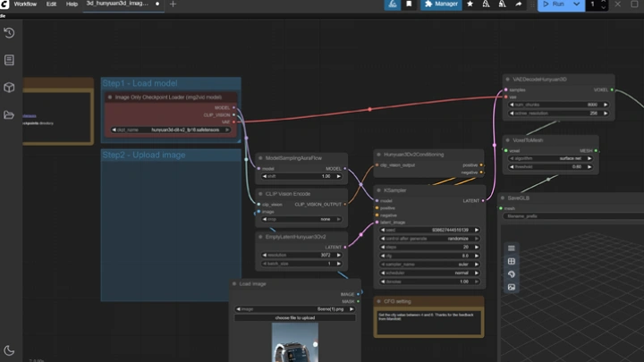The width and height of the screenshot is (644, 362).
Task: Open the 3D viewer hamburger menu
Action: (x=512, y=248)
